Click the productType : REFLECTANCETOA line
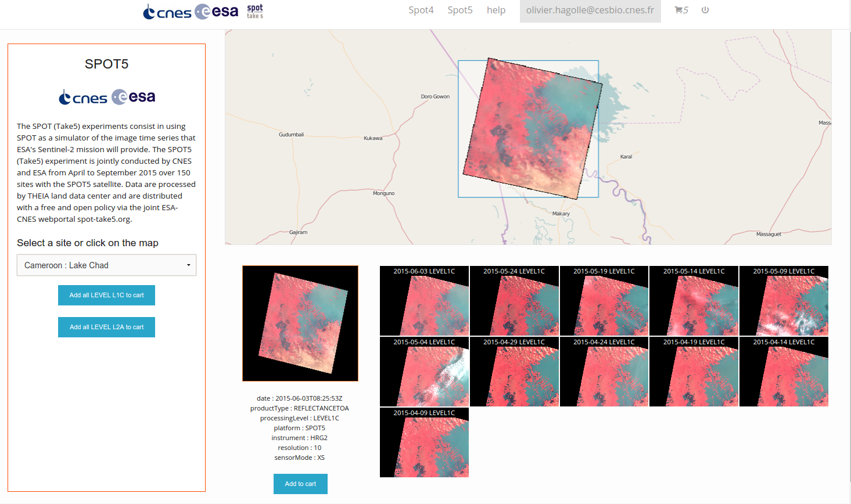Screen dimensions: 851x504 click(300, 408)
